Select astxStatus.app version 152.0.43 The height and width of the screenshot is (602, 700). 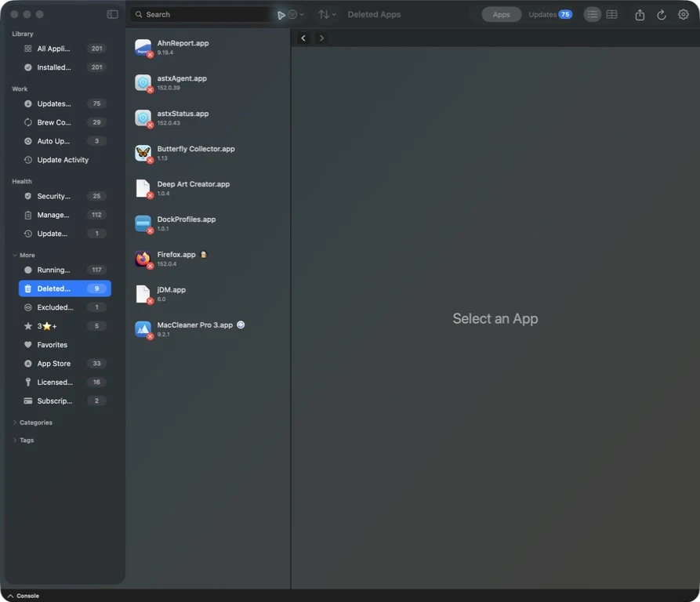click(169, 123)
